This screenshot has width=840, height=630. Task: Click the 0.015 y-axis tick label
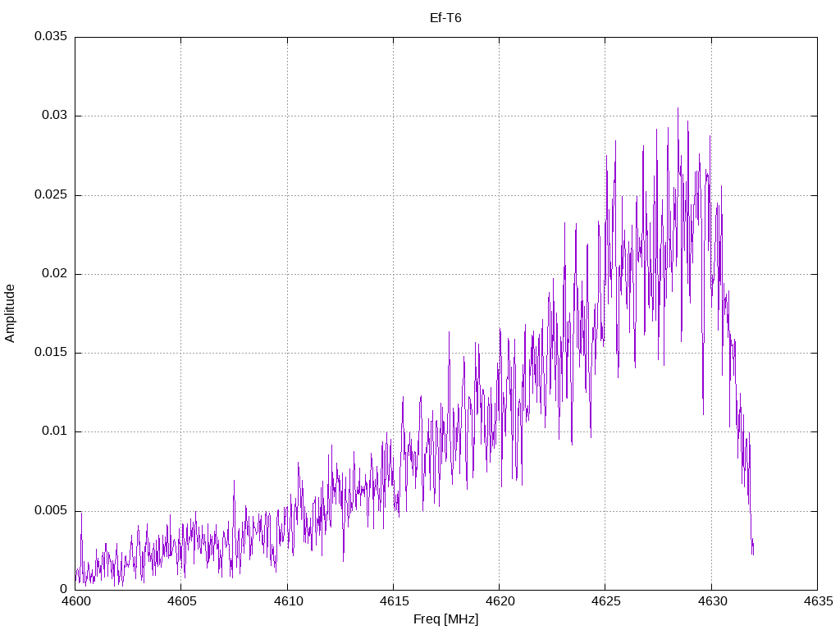pos(51,352)
